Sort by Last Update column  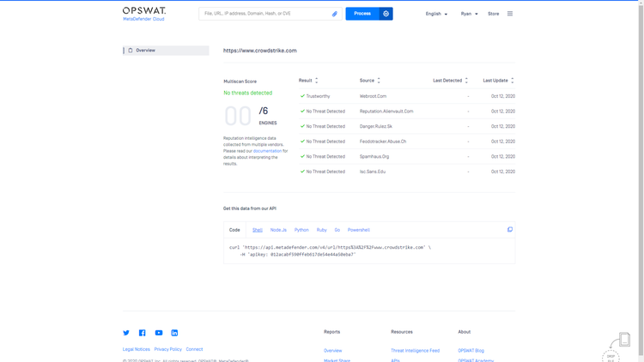(x=498, y=81)
